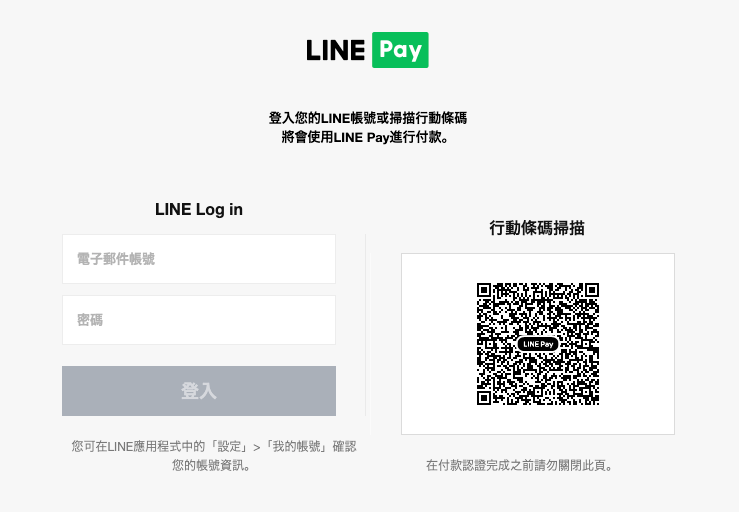
Task: Click LINE Pay badge inside QR code
Action: [x=538, y=344]
